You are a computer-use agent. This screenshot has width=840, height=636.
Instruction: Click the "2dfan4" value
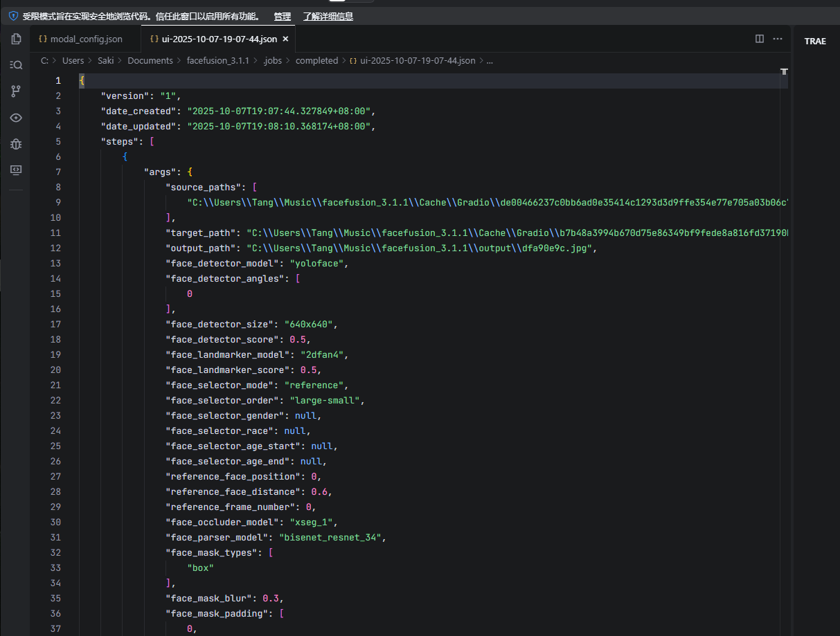[x=321, y=354]
